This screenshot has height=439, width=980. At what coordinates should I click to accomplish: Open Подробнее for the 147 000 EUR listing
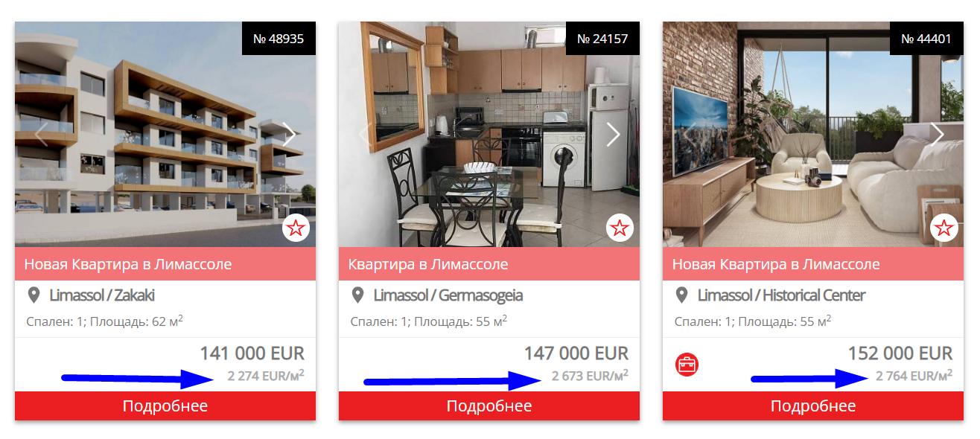tap(489, 406)
